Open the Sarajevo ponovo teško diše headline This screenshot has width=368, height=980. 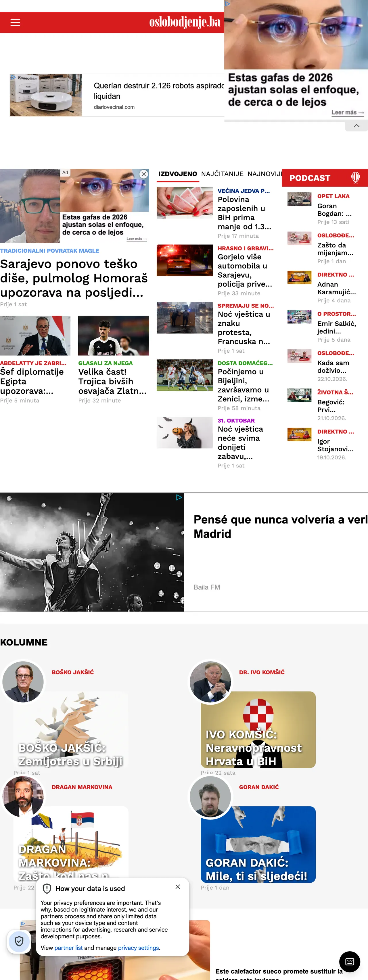[x=74, y=278]
